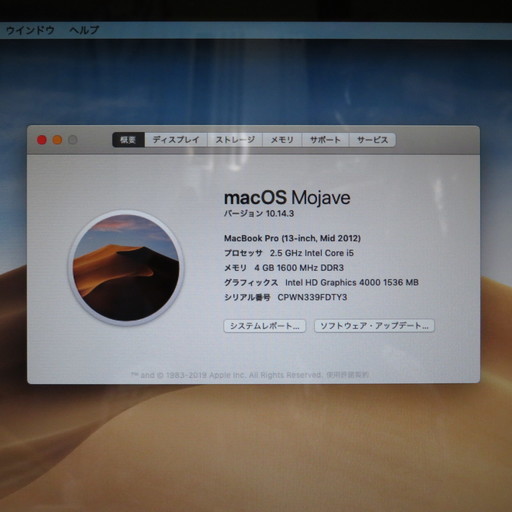The height and width of the screenshot is (512, 512).
Task: Open the ヘルプ menu
Action: (84, 30)
